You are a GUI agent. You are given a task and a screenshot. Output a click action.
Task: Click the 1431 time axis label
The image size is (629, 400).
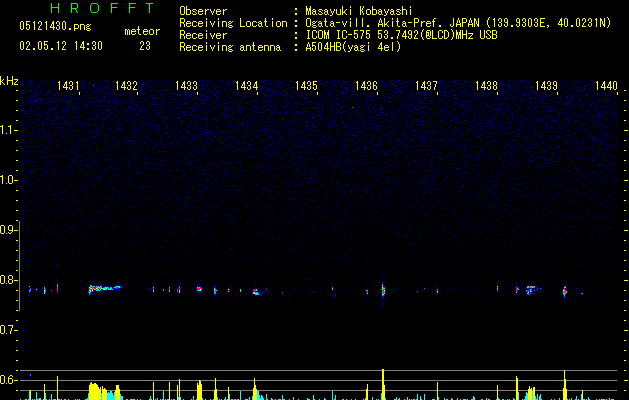[x=68, y=86]
